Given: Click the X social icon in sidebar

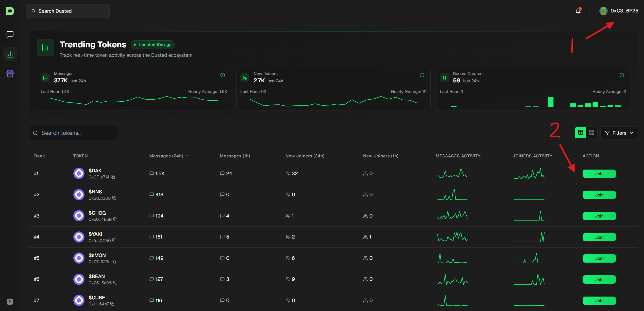Looking at the screenshot, I should [x=10, y=302].
